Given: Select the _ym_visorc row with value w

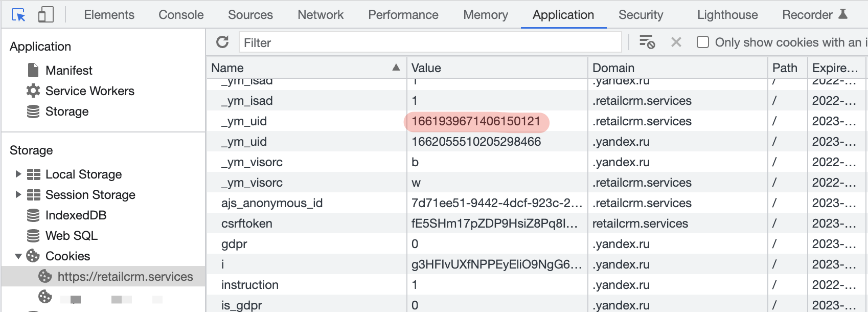Looking at the screenshot, I should point(535,183).
